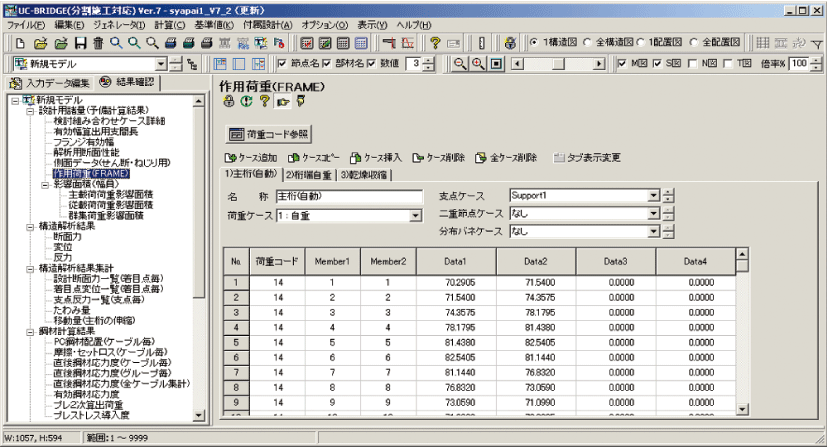Viewport: 827px width, 448px height.
Task: Enable the N図 checkbox
Action: tap(693, 63)
